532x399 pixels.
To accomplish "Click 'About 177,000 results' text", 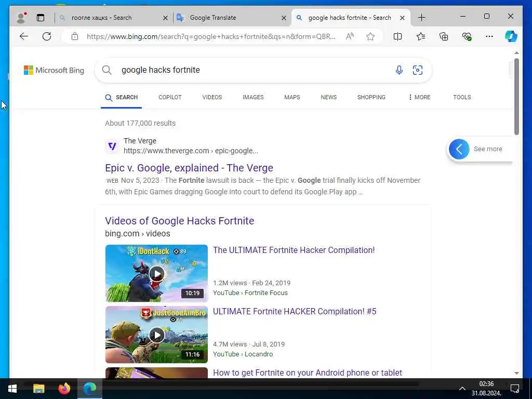I will pos(140,123).
